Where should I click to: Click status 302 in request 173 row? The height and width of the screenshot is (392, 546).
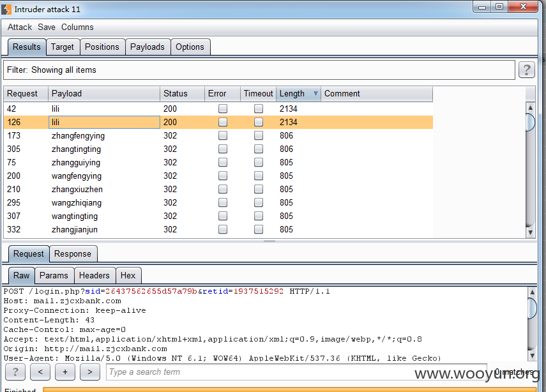click(x=171, y=135)
